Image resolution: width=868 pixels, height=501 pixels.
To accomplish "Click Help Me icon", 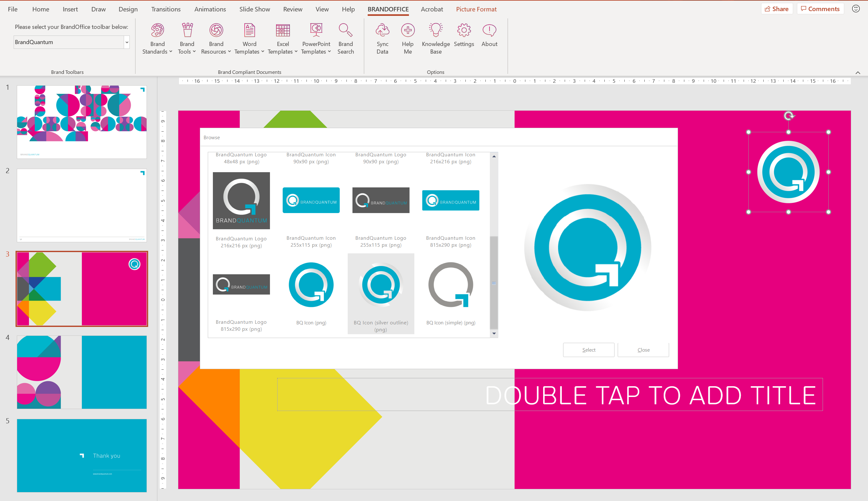I will [407, 30].
